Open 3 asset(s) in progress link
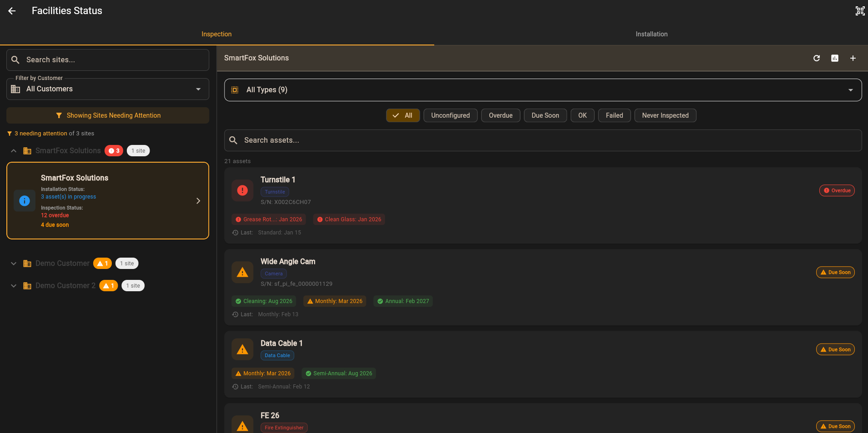The width and height of the screenshot is (868, 433). click(68, 197)
